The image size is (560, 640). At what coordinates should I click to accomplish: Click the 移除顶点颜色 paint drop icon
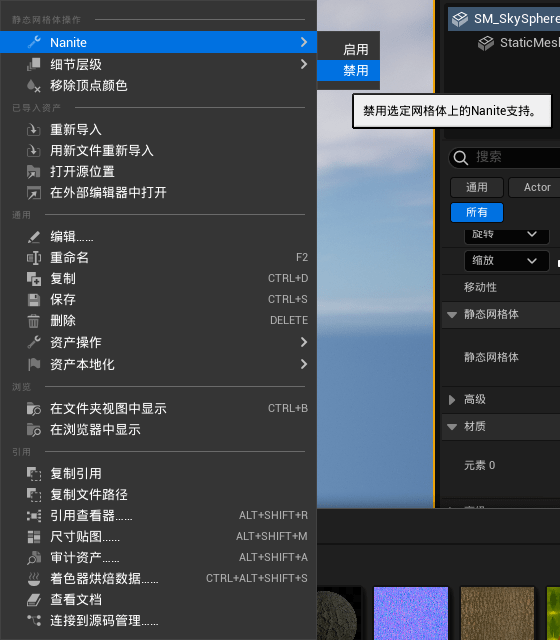tap(34, 86)
